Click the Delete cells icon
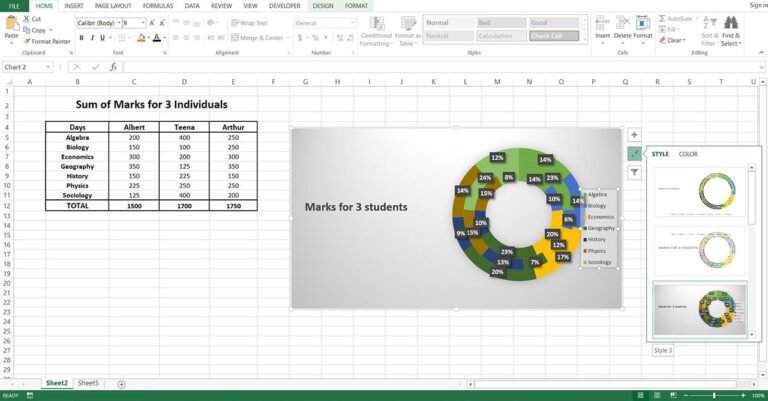This screenshot has width=768, height=401. (x=623, y=23)
